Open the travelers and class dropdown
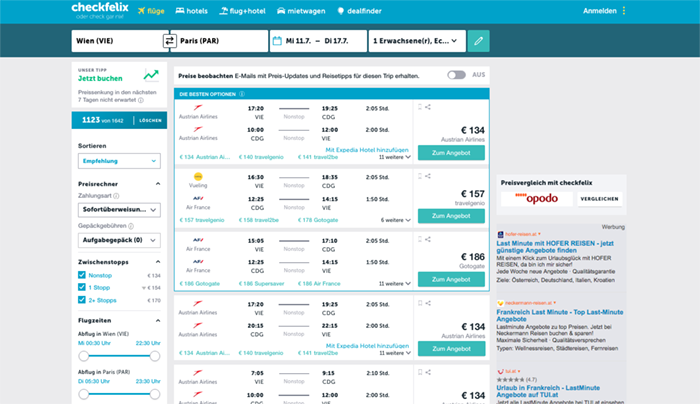Viewport: 700px width, 404px height. coord(417,41)
